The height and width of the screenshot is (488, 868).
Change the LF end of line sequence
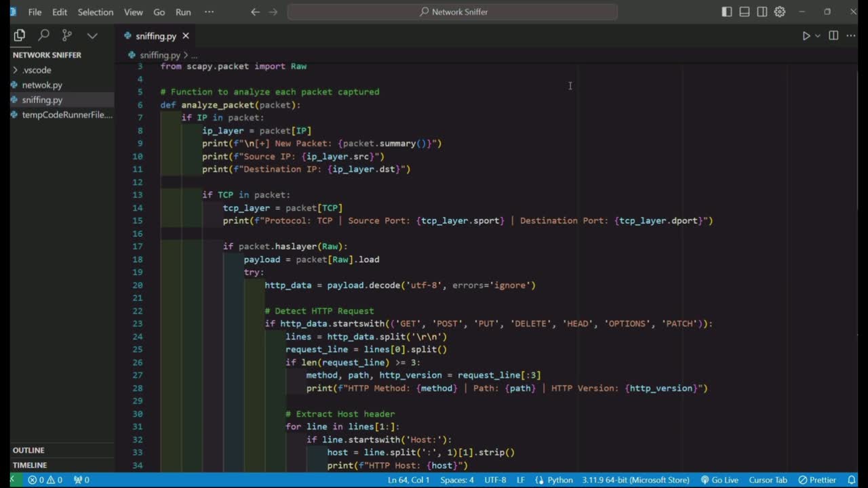[521, 480]
